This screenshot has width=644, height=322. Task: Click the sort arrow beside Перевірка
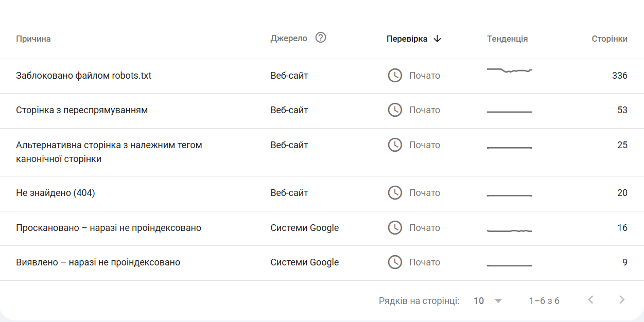point(438,39)
